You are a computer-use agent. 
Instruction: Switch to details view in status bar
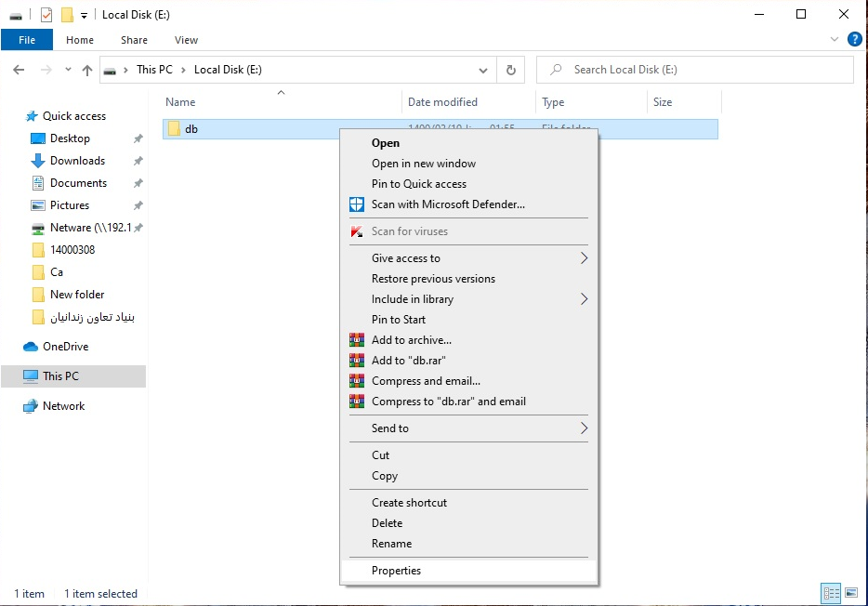[x=831, y=593]
